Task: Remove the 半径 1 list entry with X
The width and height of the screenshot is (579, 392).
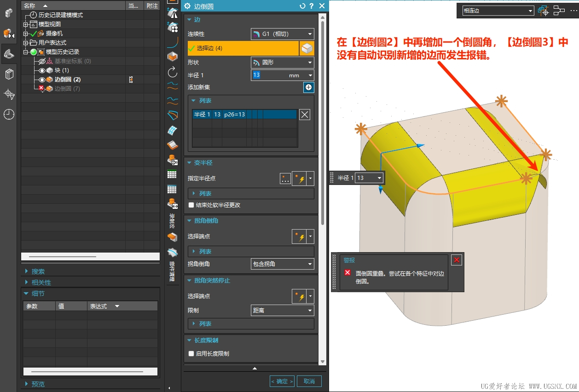Action: (x=305, y=115)
